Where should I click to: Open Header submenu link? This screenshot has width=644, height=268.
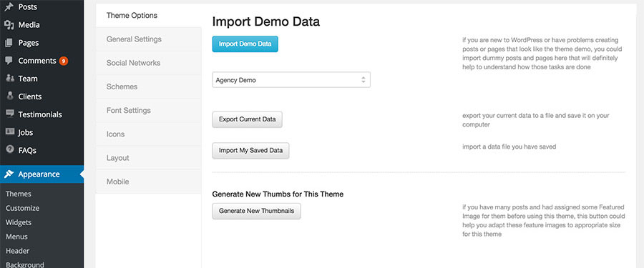point(18,251)
